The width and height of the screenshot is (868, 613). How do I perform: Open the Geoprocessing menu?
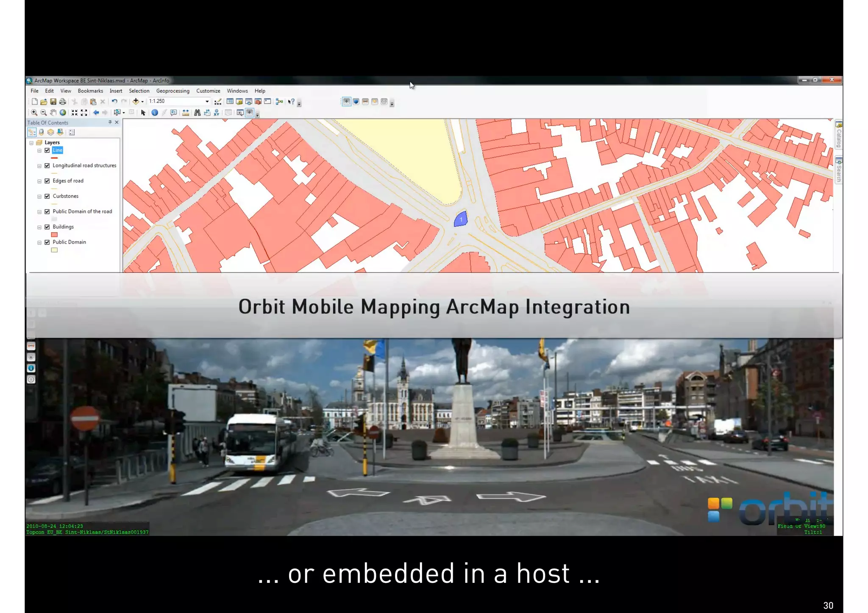coord(172,91)
